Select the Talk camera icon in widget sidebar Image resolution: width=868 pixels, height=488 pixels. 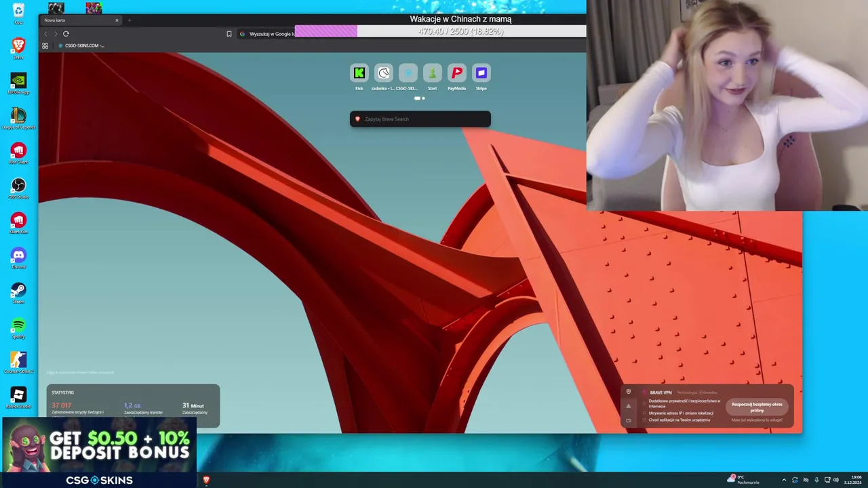[629, 420]
